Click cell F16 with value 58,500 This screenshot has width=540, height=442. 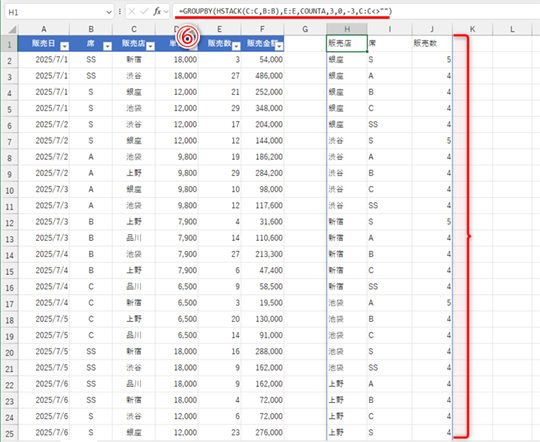(262, 287)
